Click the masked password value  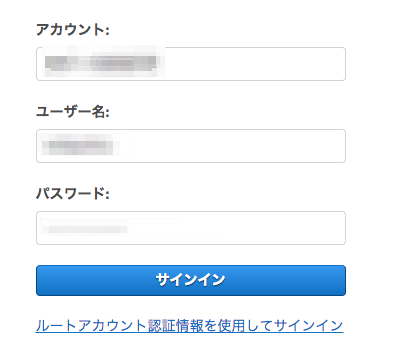click(84, 229)
